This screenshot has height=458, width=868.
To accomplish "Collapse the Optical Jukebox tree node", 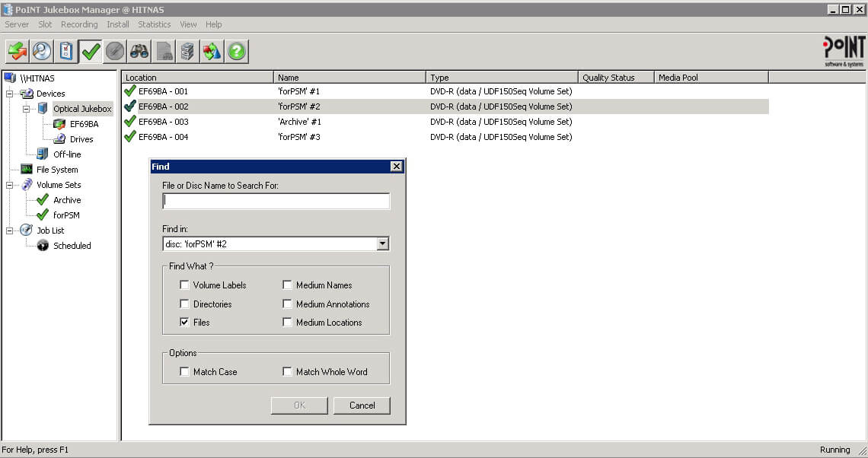I will click(26, 109).
